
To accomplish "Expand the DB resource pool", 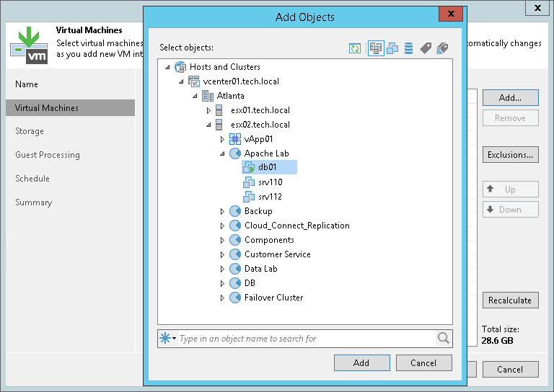I will click(222, 283).
